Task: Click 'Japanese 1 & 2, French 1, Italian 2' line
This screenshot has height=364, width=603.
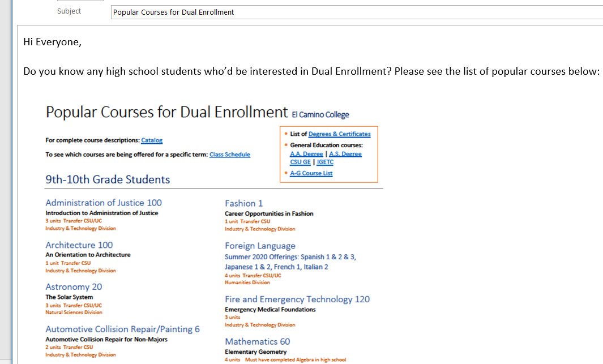Action: [x=276, y=267]
